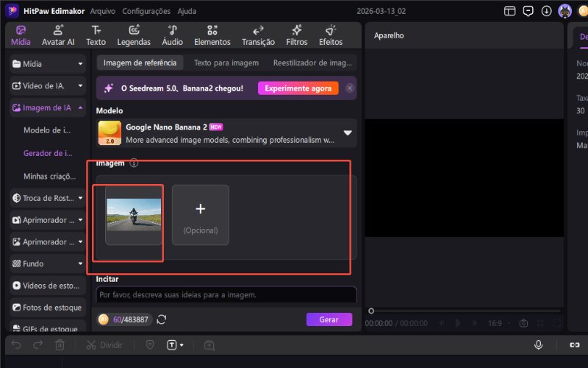Click the Experimente agora button
Screen dimensions: 588x368
pyautogui.click(x=298, y=88)
